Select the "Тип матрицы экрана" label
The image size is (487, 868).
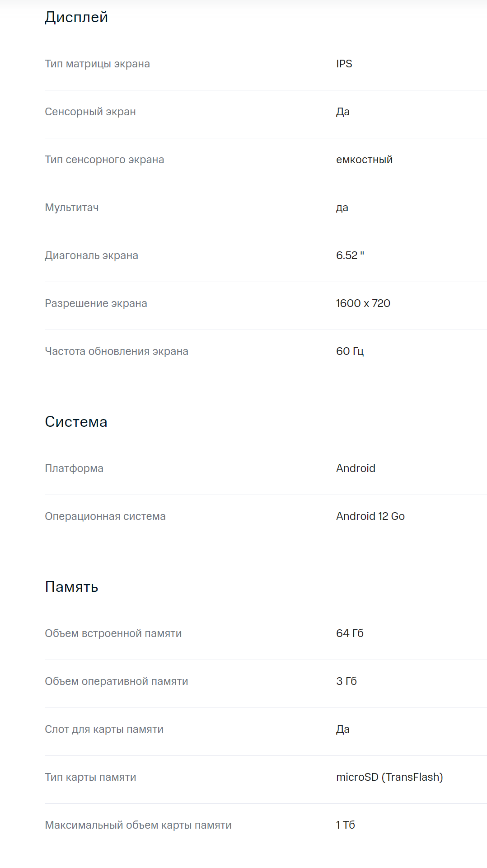[x=97, y=64]
